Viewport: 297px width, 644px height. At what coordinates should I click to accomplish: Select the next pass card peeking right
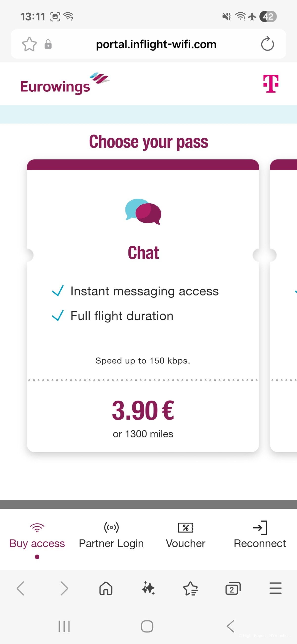click(284, 305)
